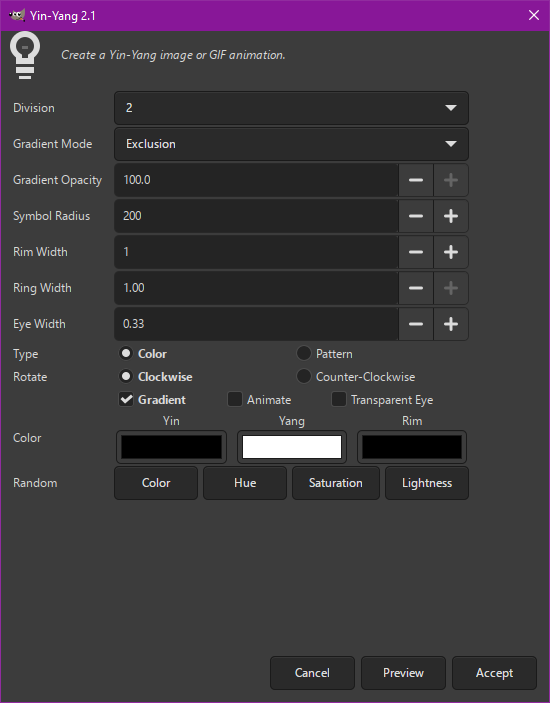Open the Gradient Mode dropdown showing Exclusion

[291, 144]
